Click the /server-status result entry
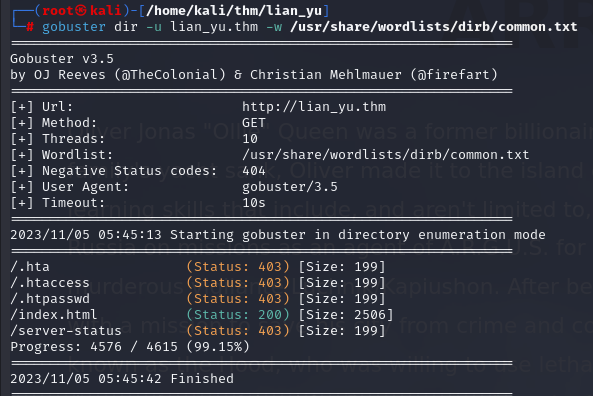This screenshot has width=593, height=396. [x=66, y=331]
